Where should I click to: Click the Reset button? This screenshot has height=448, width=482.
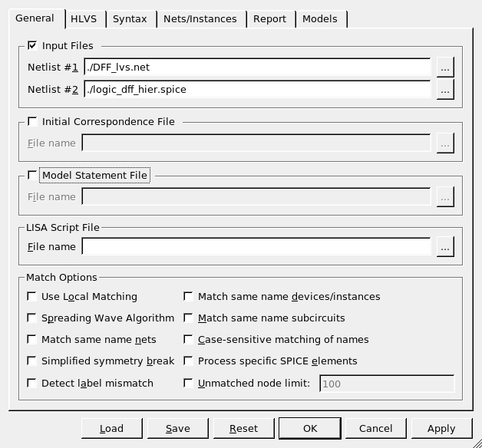(x=243, y=428)
